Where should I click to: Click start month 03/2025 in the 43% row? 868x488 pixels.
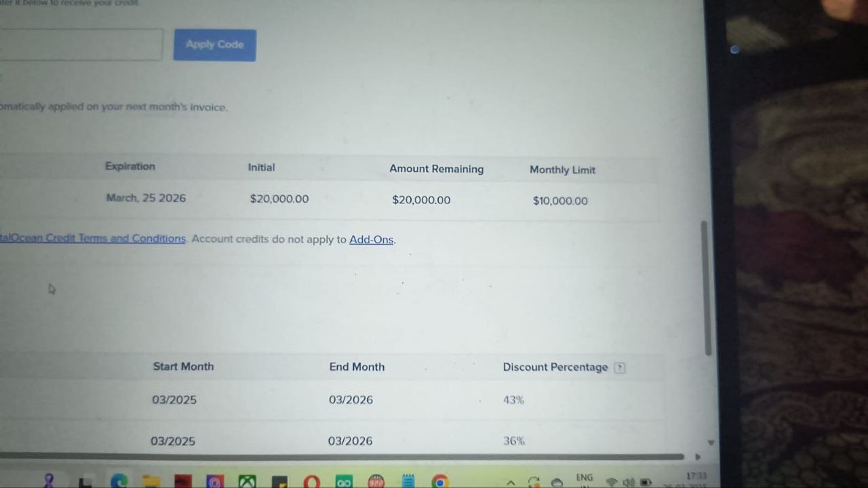174,400
